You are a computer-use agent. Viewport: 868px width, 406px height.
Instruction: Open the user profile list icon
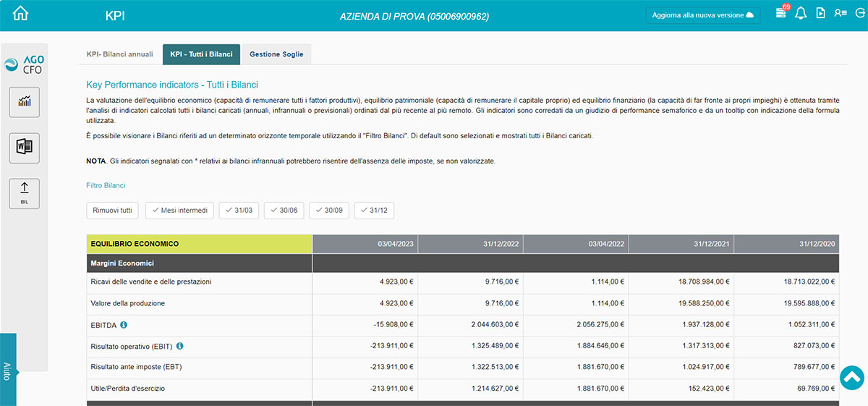click(840, 14)
